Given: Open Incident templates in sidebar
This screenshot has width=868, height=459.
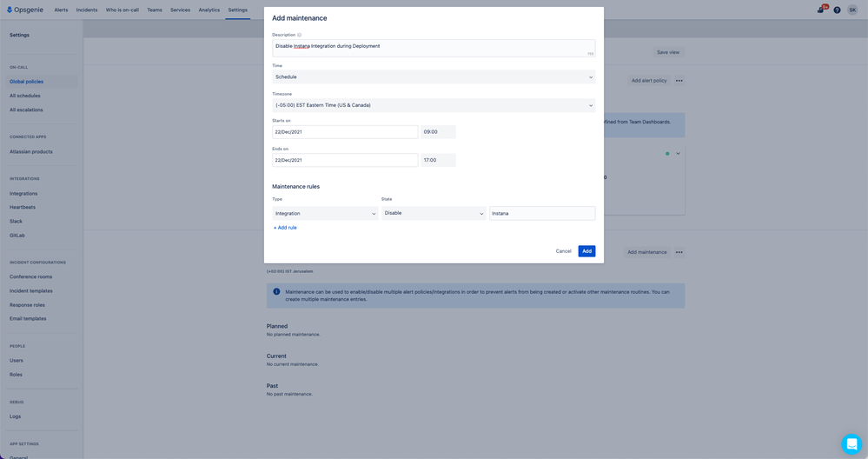Looking at the screenshot, I should 30,290.
